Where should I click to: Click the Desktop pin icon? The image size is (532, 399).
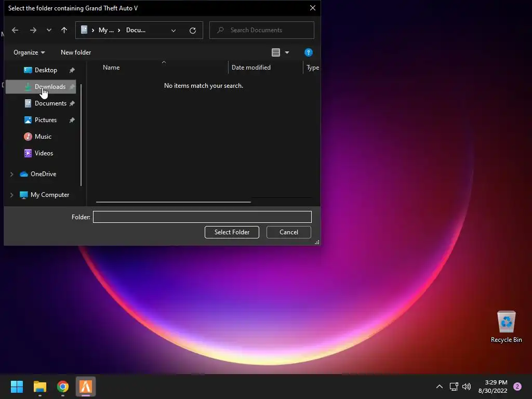[72, 70]
